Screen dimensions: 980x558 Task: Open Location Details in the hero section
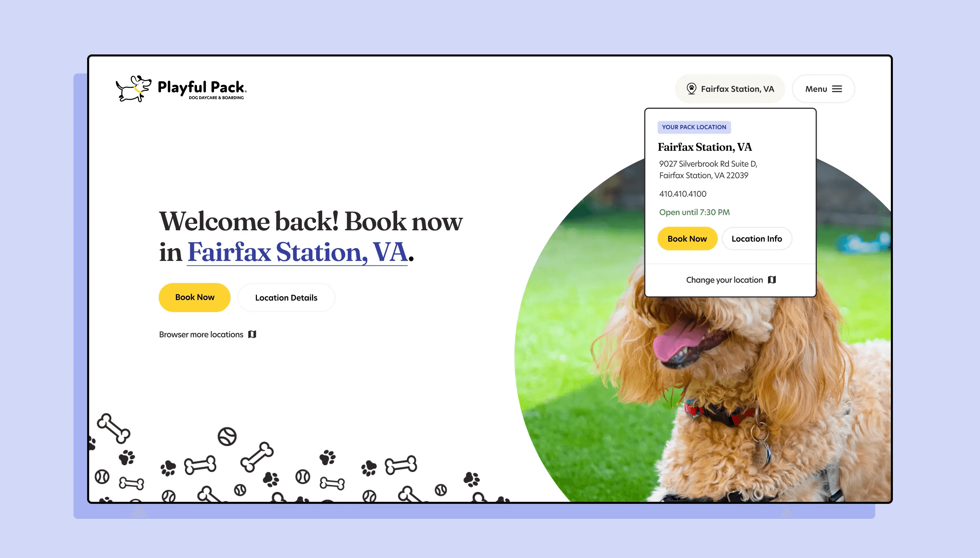pos(286,298)
